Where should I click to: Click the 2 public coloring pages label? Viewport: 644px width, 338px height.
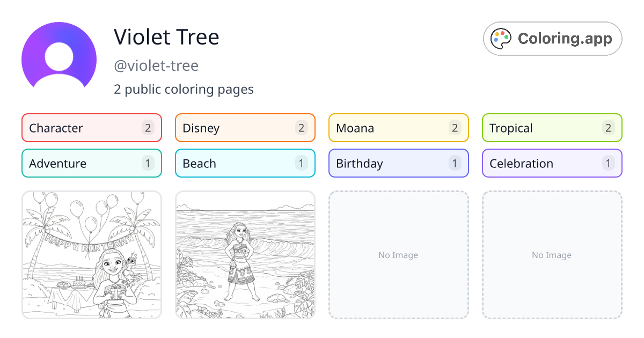tap(184, 89)
